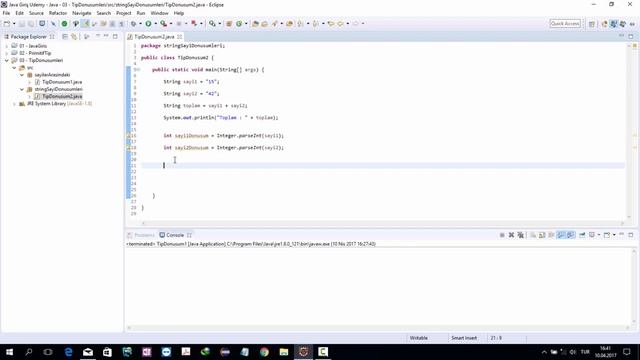Open the Refactor menu
Image resolution: width=640 pixels, height=360 pixels.
[x=58, y=13]
